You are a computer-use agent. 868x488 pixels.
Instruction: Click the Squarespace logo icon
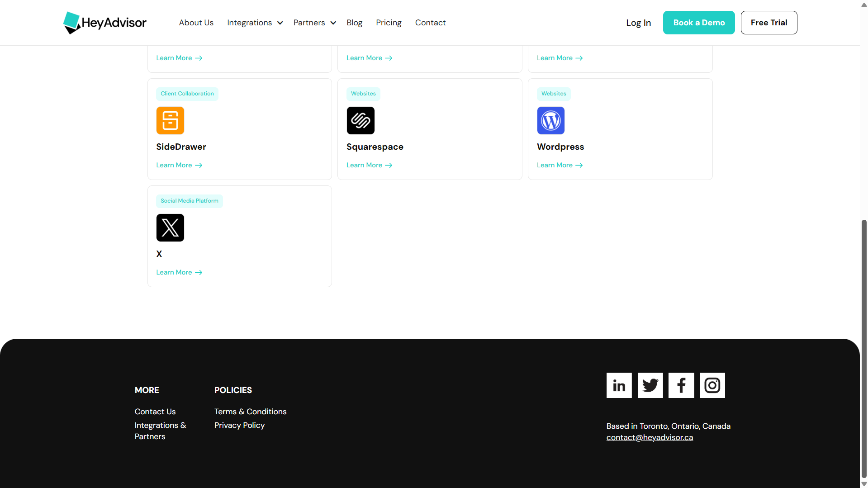pyautogui.click(x=360, y=121)
